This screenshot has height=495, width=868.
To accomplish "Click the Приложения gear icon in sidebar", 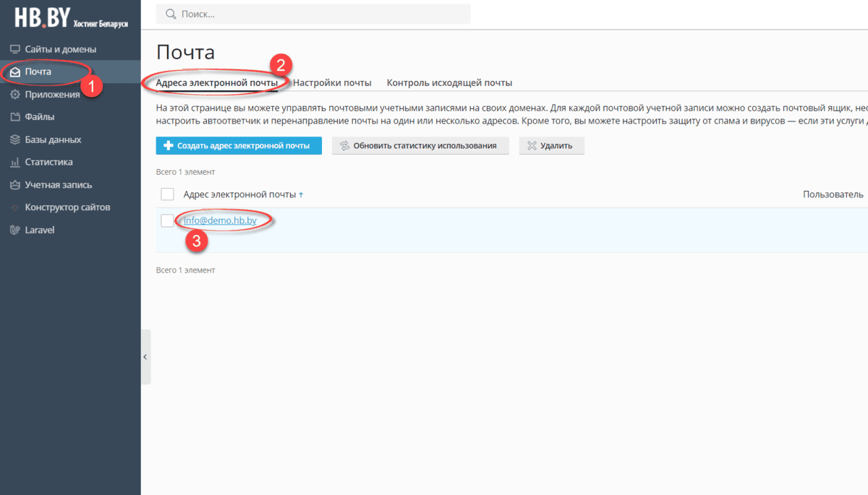I will [x=14, y=95].
